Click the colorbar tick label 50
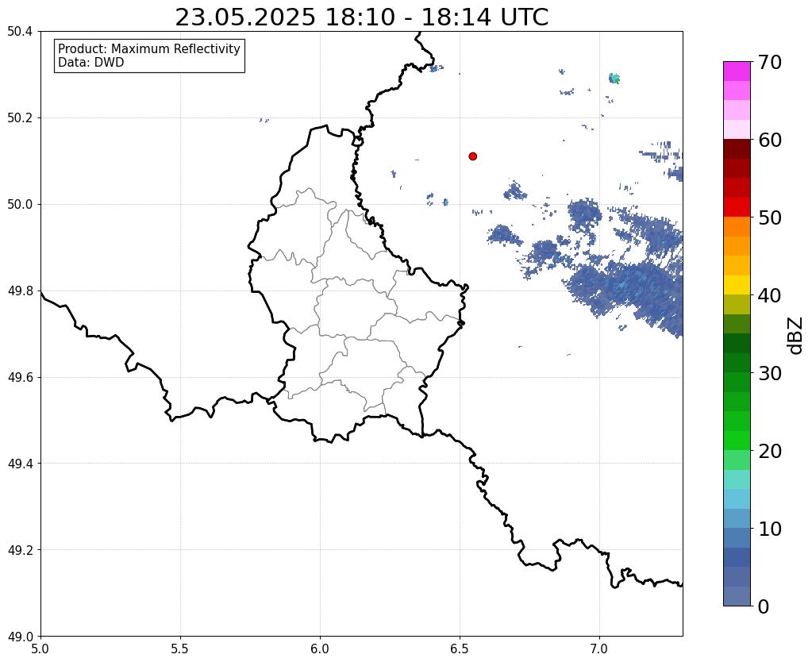This screenshot has height=662, width=812. [x=770, y=217]
